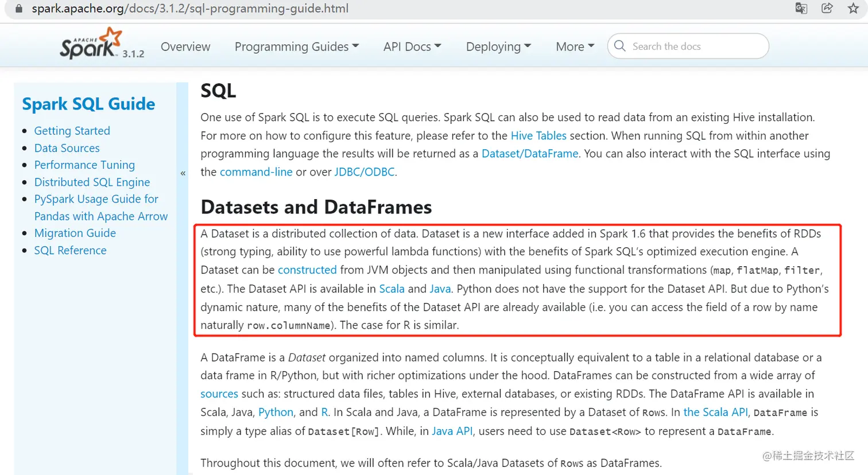Click the lock icon in address bar
868x475 pixels.
(x=19, y=9)
